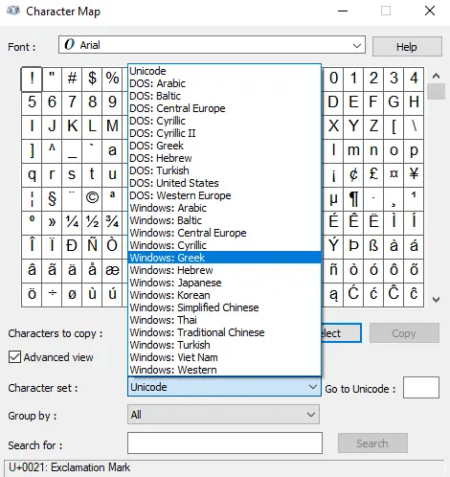Open the Font dropdown showing Arial

[212, 45]
